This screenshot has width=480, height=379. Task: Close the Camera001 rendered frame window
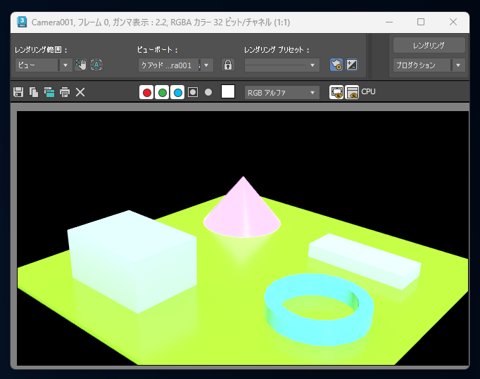[x=453, y=22]
